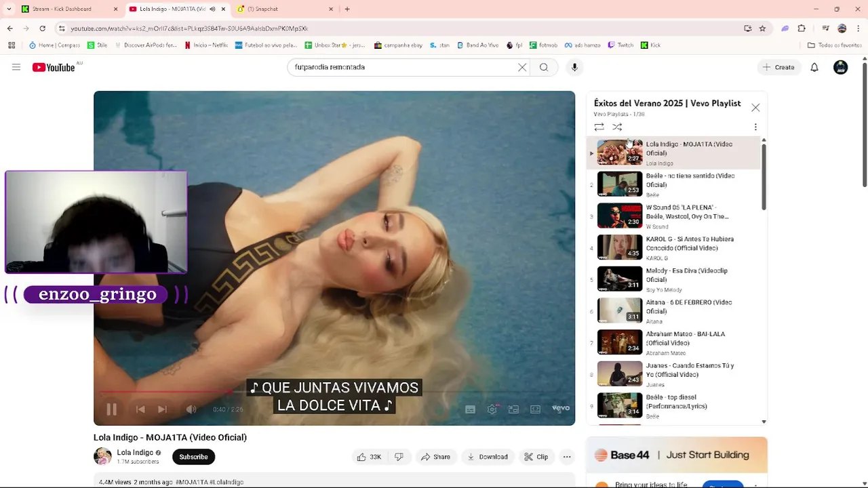Open playlist options three-dot menu

(755, 127)
